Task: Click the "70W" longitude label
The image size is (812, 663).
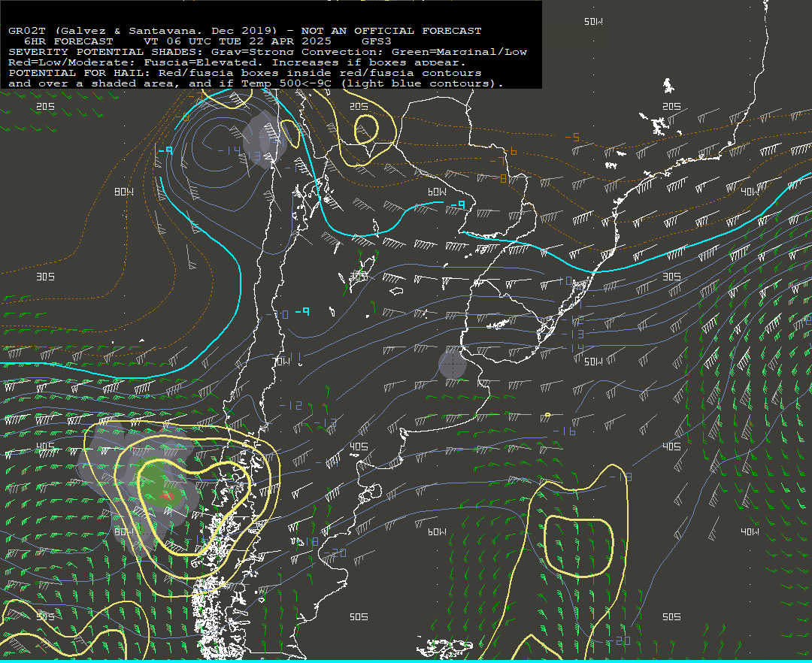Action: point(282,362)
